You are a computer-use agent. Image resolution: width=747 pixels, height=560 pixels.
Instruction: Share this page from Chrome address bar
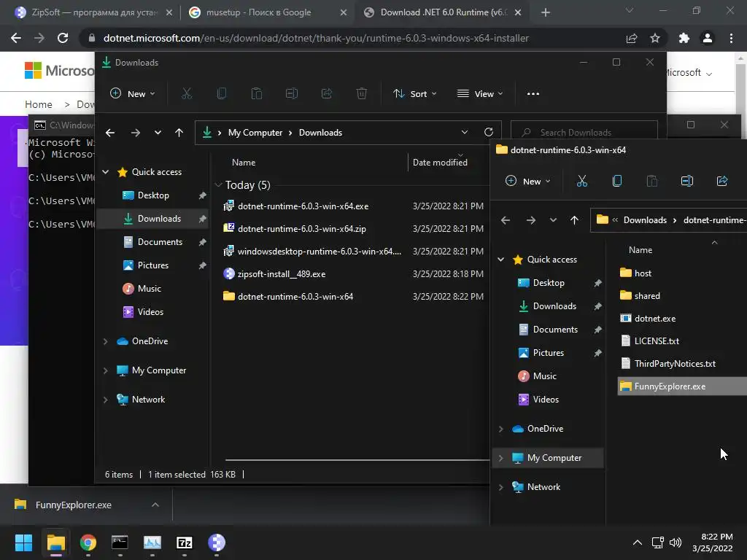[632, 38]
